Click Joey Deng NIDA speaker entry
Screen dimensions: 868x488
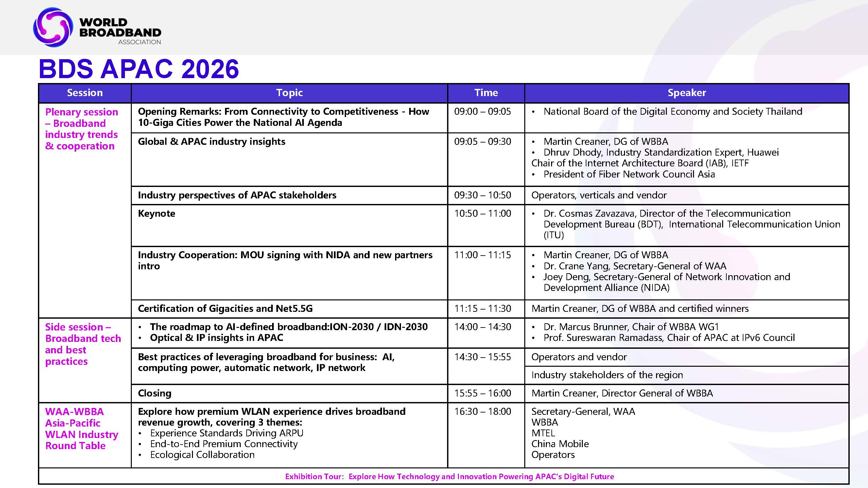pyautogui.click(x=666, y=282)
